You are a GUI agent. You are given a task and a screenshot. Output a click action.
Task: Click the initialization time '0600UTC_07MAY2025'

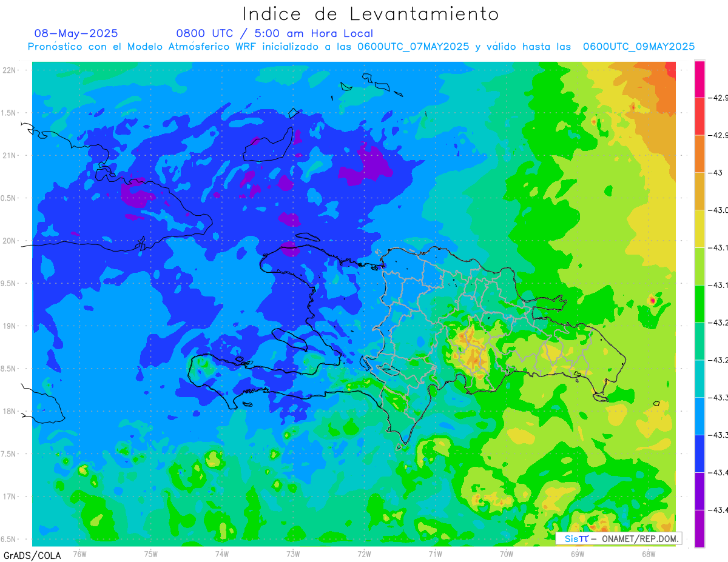point(413,47)
